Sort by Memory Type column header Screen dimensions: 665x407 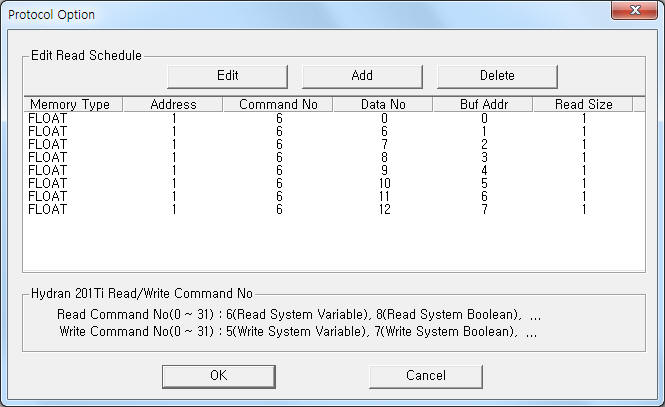point(73,104)
